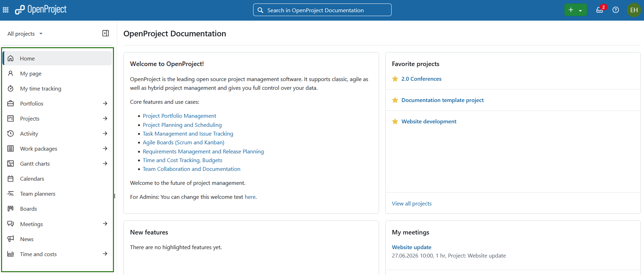Open Project Planning and Scheduling link
The image size is (644, 275).
click(x=182, y=125)
